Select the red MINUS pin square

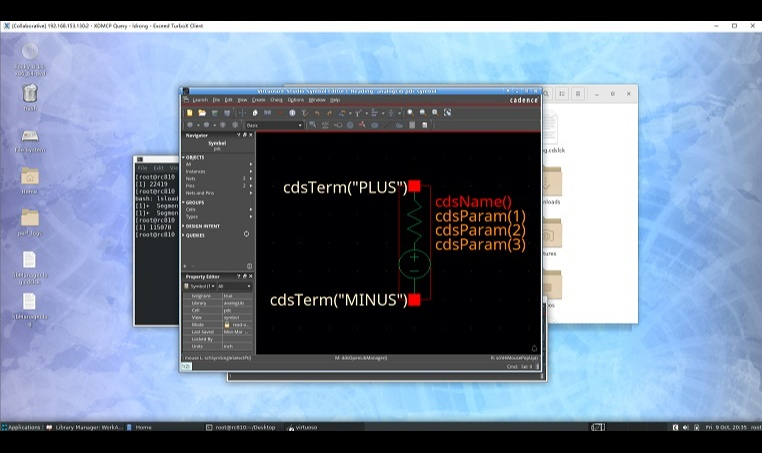pos(414,300)
